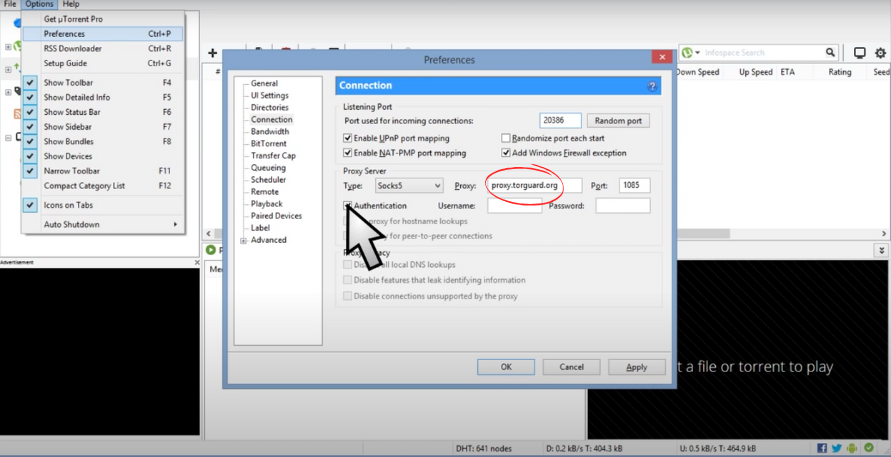
Task: Click the Android icon in the status bar
Action: (852, 448)
